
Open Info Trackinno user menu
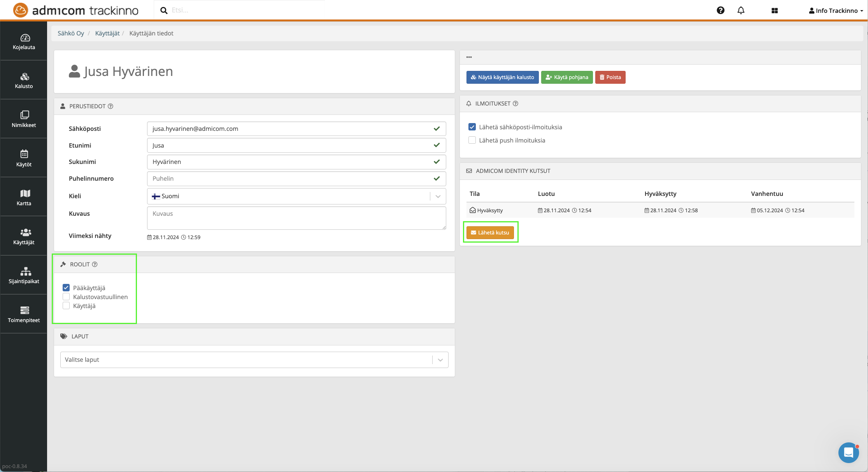(836, 11)
